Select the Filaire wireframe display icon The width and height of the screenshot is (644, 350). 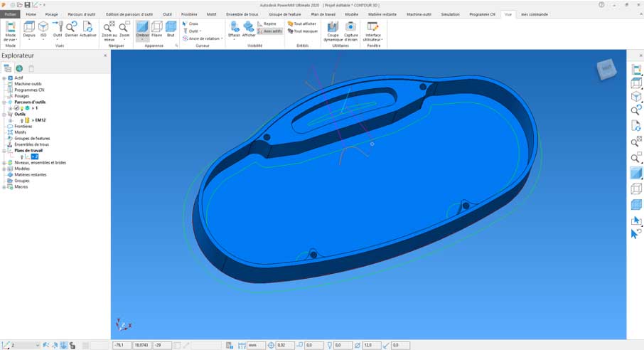(157, 28)
